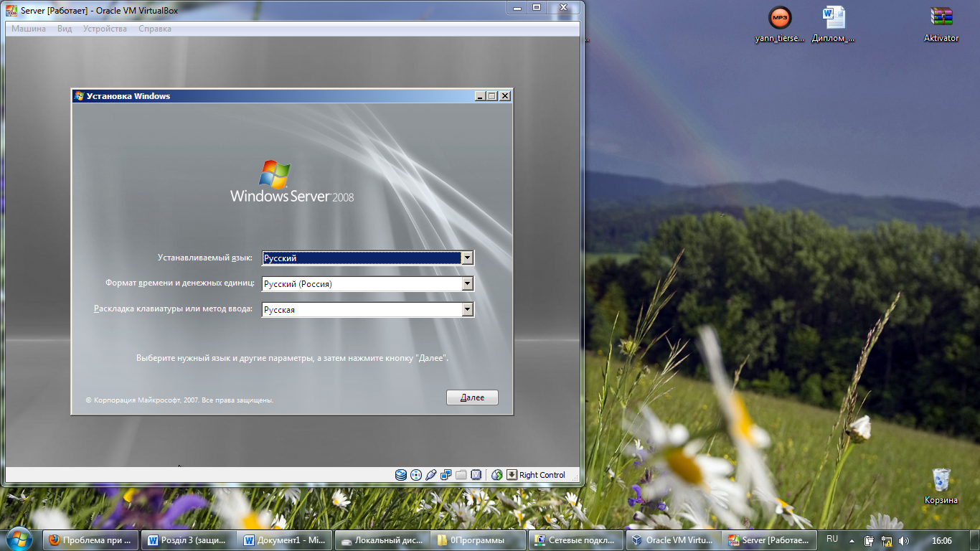The width and height of the screenshot is (980, 551).
Task: Click the virtualization chip icon in status bar
Action: click(476, 475)
